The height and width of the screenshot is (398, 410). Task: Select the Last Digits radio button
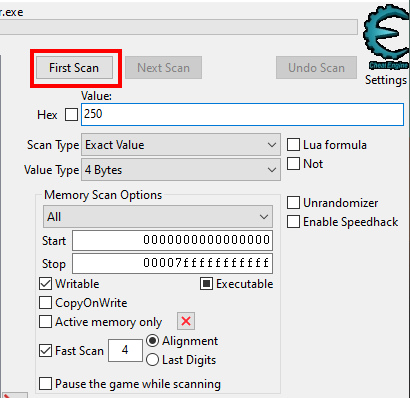(152, 360)
